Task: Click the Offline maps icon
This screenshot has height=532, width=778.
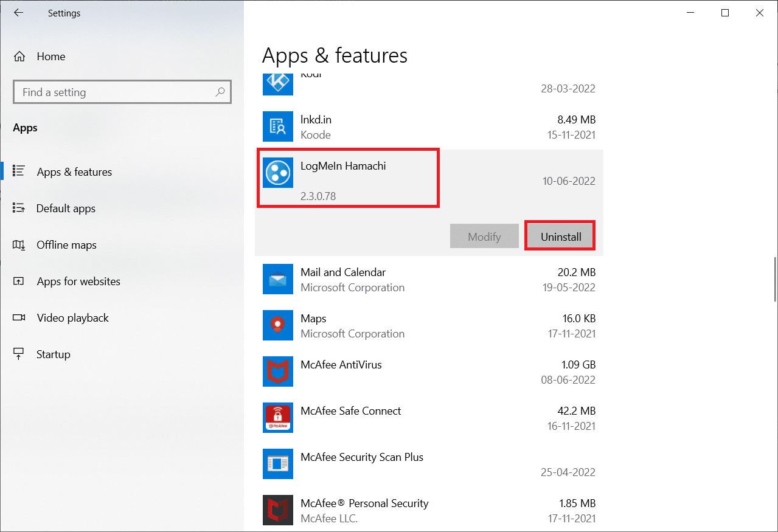Action: (x=19, y=245)
